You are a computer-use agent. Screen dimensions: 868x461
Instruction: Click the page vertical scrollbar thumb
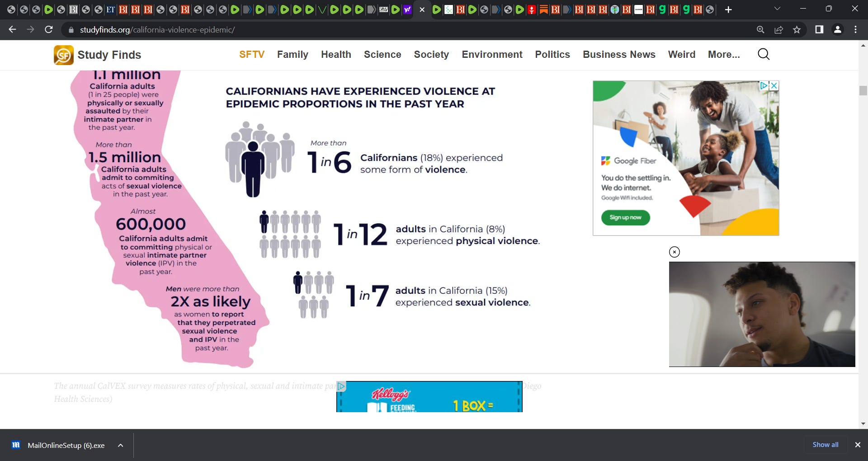pos(863,90)
